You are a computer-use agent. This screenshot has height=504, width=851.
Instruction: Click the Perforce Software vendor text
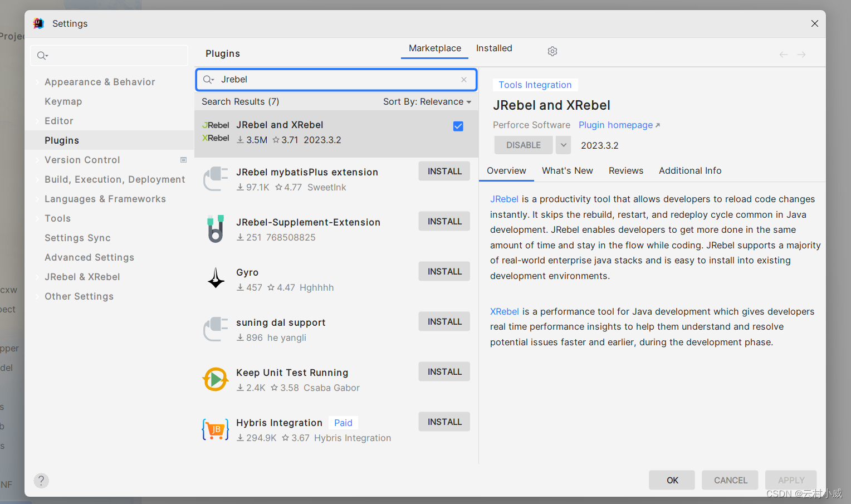coord(531,125)
